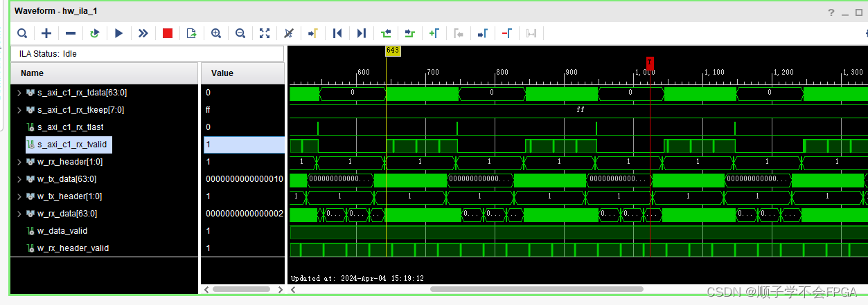Run trigger for this ILA core
The height and width of the screenshot is (305, 868).
pos(119,33)
